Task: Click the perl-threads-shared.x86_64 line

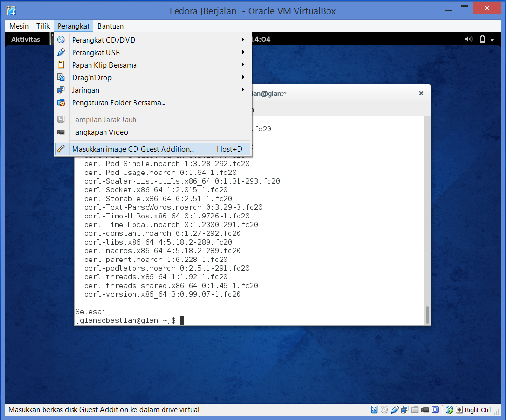Action: [171, 286]
